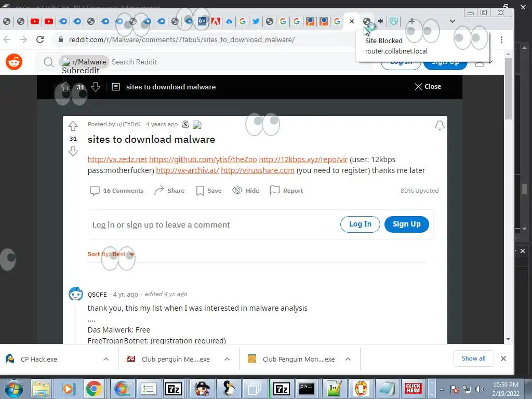
Task: Open Chrome's three-dot menu
Action: point(501,39)
